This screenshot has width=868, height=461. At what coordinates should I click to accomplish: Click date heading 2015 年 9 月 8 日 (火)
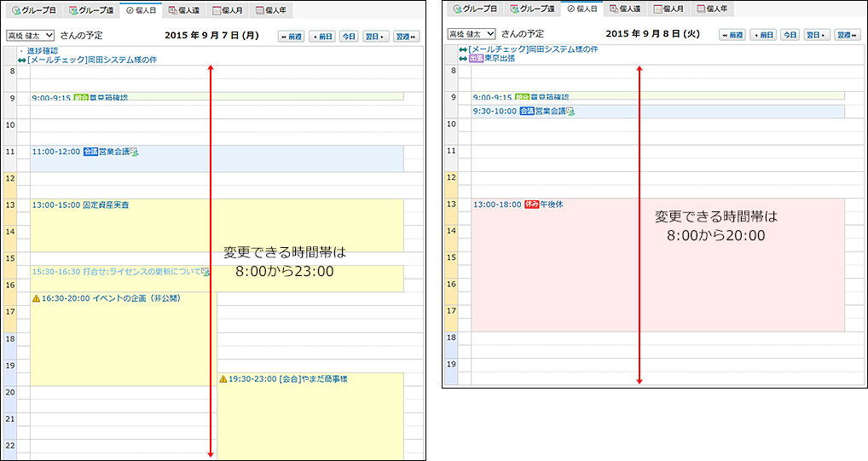pyautogui.click(x=652, y=34)
